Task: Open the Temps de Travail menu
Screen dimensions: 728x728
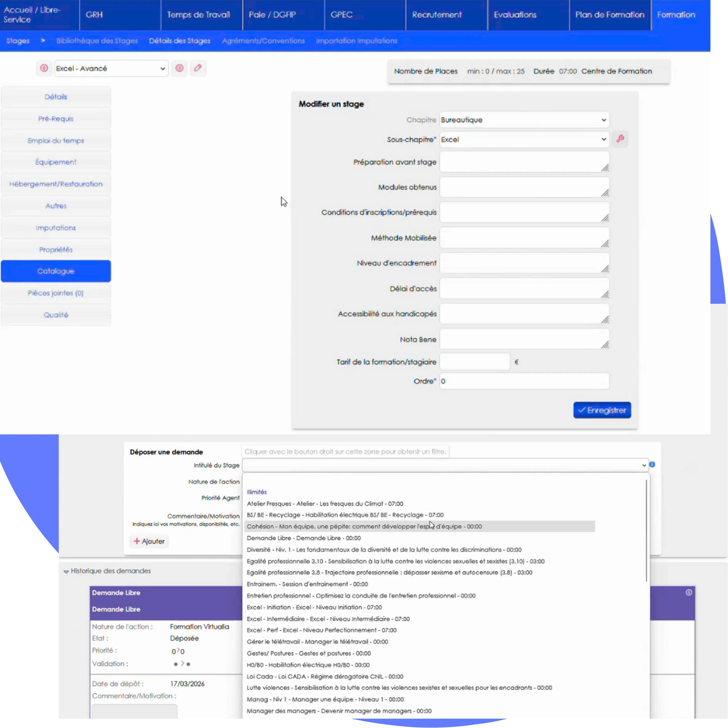Action: click(x=202, y=15)
